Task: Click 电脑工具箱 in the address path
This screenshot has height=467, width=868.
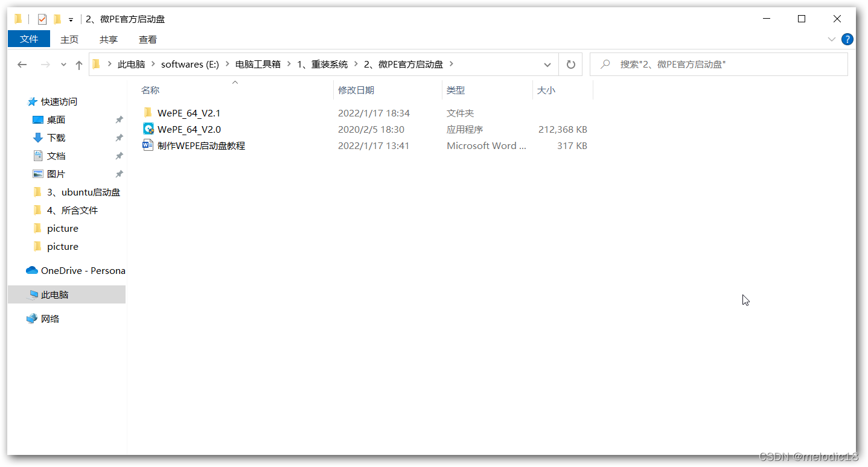Action: [x=258, y=64]
